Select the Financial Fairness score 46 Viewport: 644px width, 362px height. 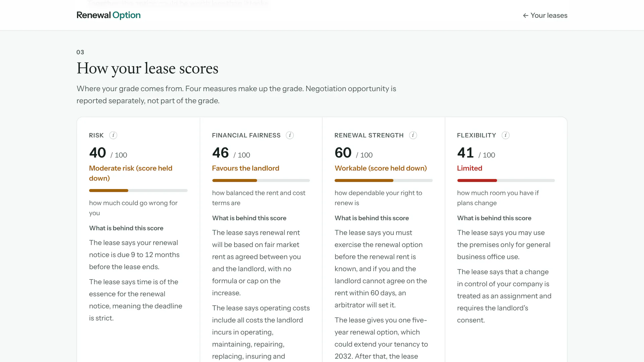(x=220, y=153)
